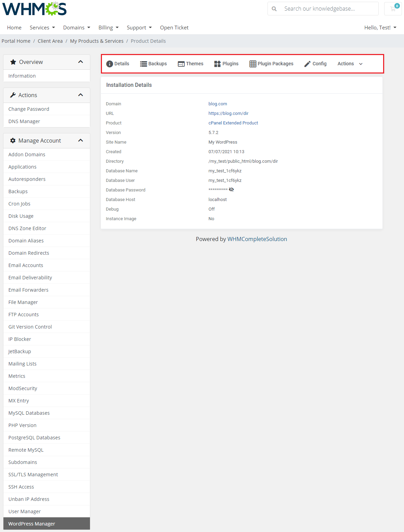Go to My Products & Services breadcrumb
Viewport: 404px width, 532px height.
(x=97, y=41)
